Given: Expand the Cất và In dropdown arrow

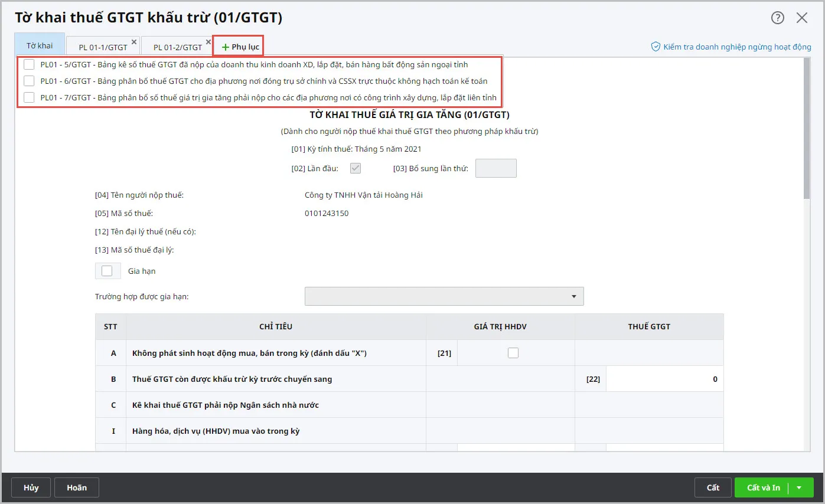Looking at the screenshot, I should pyautogui.click(x=799, y=487).
